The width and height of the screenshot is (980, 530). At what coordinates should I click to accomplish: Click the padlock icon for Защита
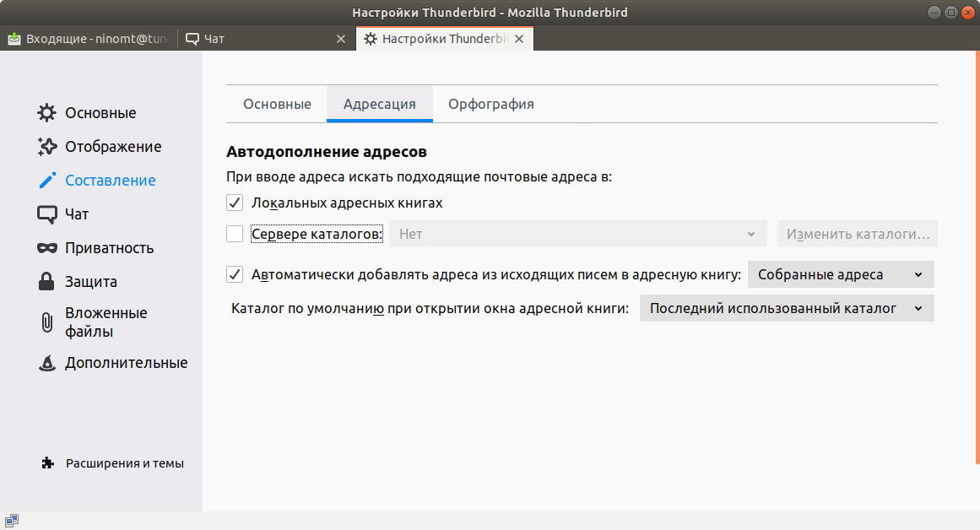[47, 282]
